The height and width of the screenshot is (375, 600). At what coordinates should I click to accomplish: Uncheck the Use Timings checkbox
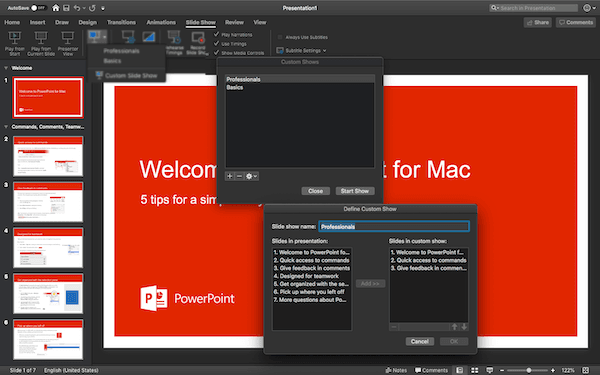click(x=217, y=43)
